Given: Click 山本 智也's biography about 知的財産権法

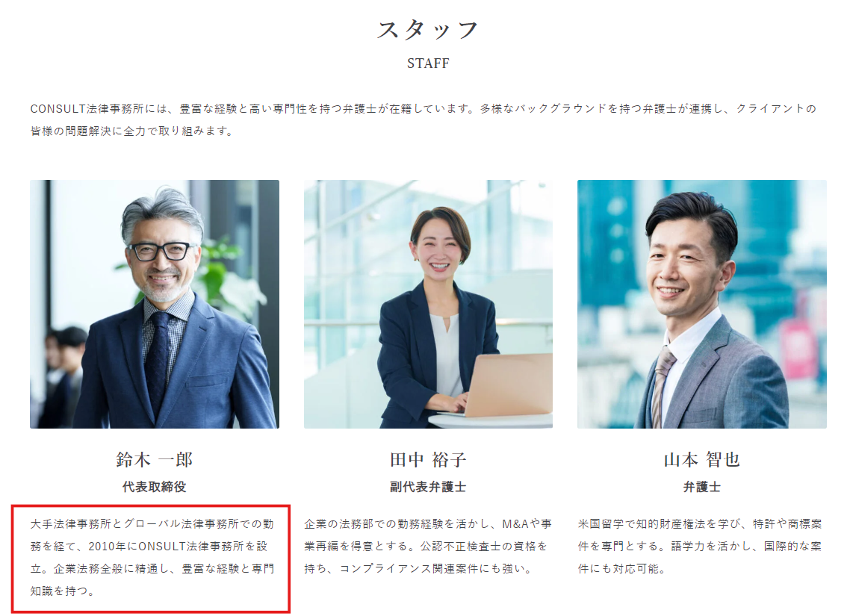Looking at the screenshot, I should click(700, 546).
